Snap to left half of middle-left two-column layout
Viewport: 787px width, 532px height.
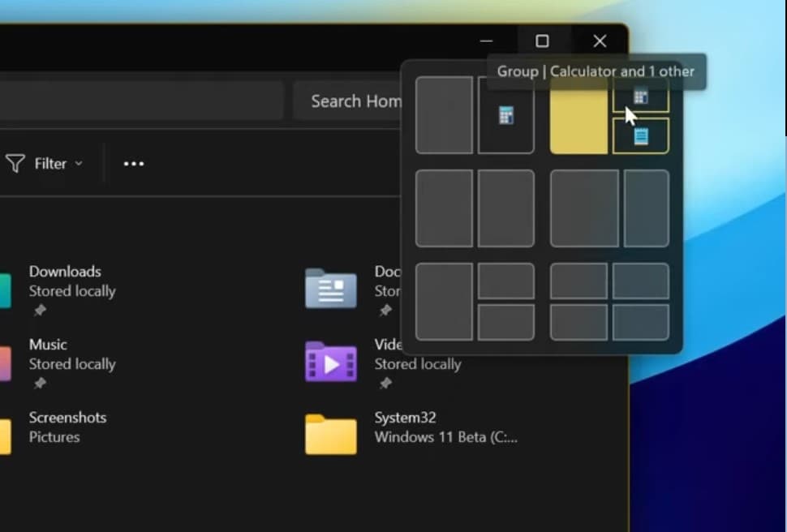pos(444,208)
